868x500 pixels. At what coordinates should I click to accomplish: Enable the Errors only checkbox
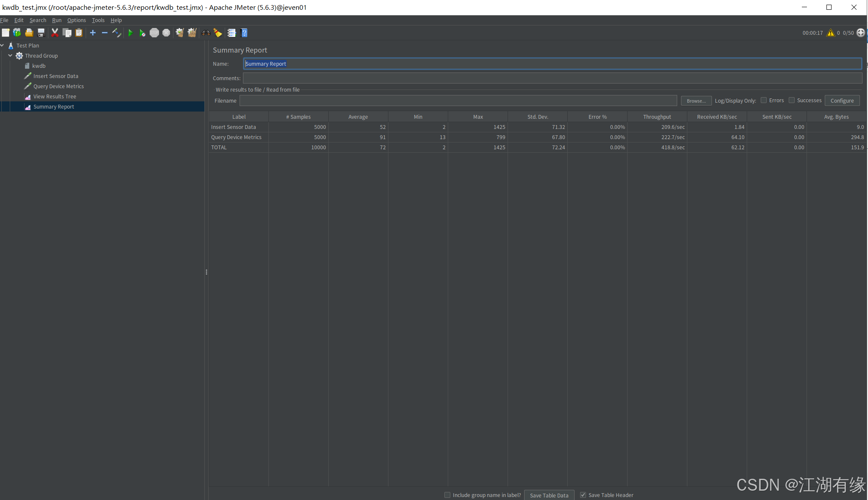pyautogui.click(x=764, y=101)
